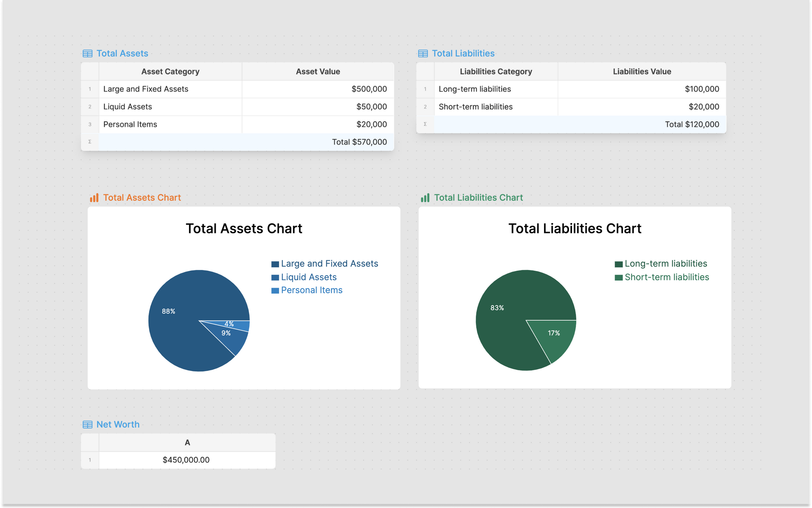Click the $20,000 Short-term liabilities value cell
The height and width of the screenshot is (508, 812).
(x=642, y=107)
